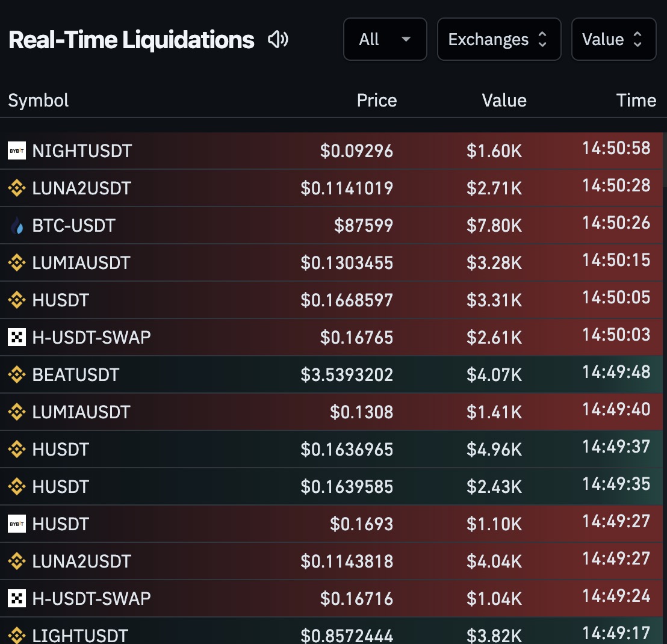Open the Value threshold dropdown

coord(613,40)
